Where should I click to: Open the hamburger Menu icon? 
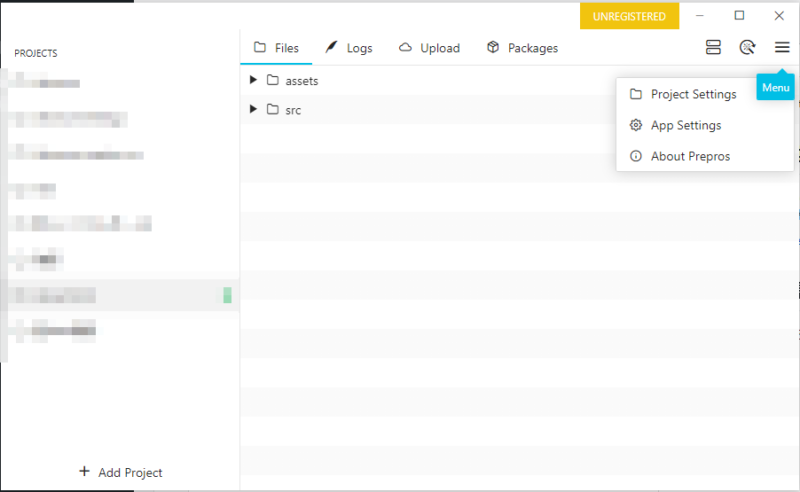[782, 47]
